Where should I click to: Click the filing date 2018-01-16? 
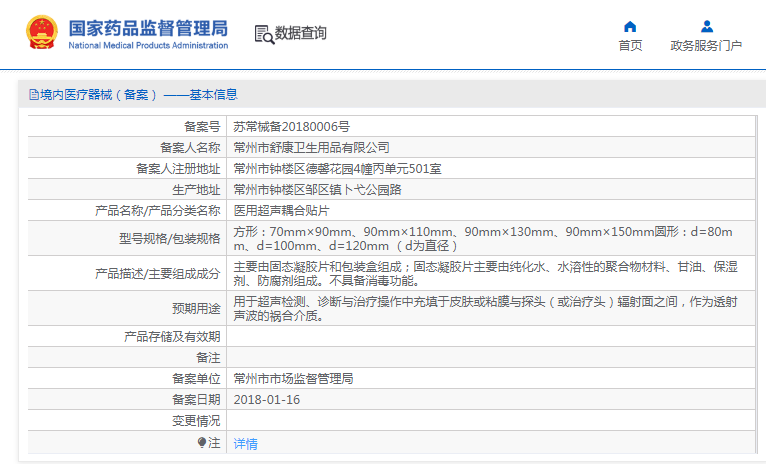[266, 400]
